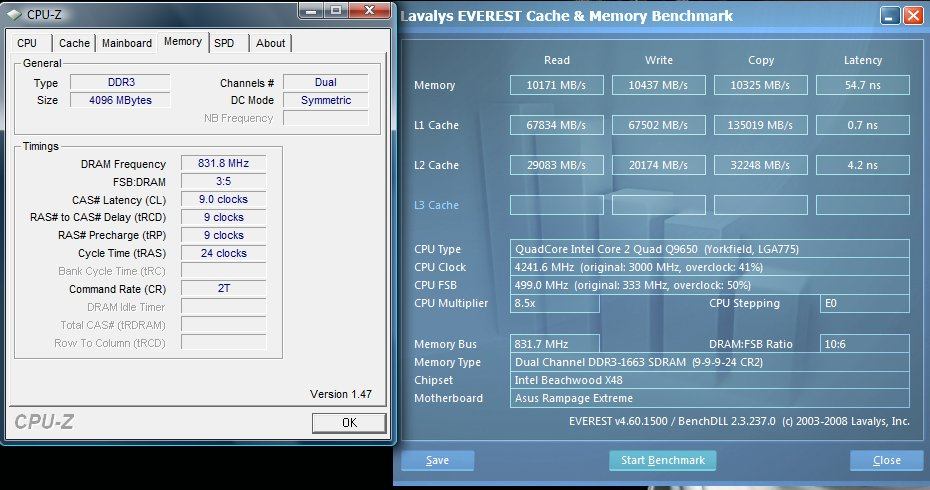The height and width of the screenshot is (490, 930).
Task: Click the EVEREST version copyright line
Action: tap(739, 421)
